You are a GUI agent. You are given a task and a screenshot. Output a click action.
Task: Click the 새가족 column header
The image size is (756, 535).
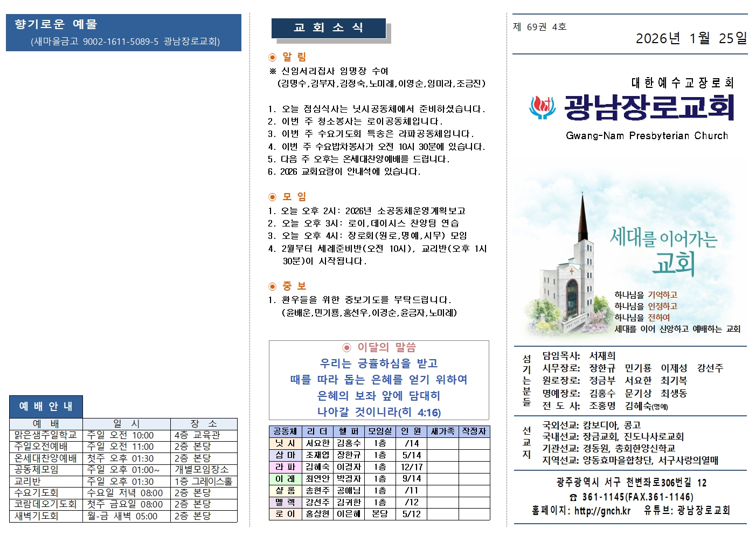pyautogui.click(x=443, y=431)
